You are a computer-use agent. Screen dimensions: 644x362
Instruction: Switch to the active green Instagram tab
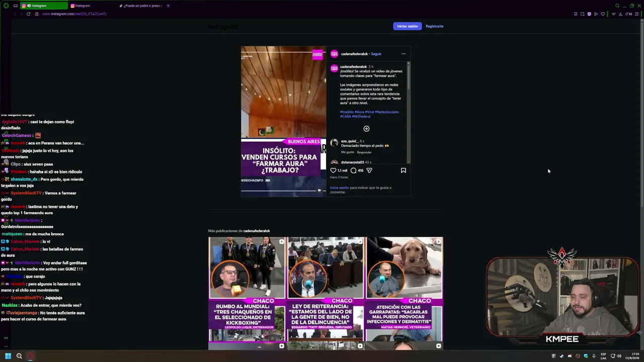[x=44, y=6]
